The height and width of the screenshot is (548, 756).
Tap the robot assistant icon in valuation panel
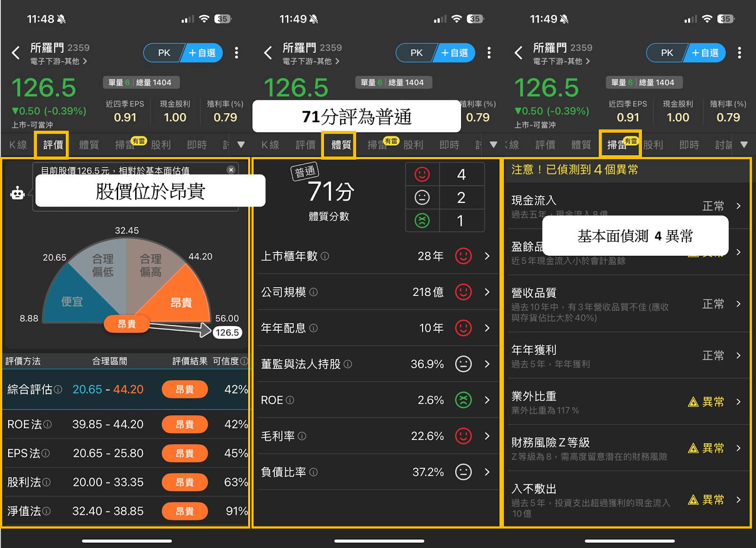click(x=17, y=192)
